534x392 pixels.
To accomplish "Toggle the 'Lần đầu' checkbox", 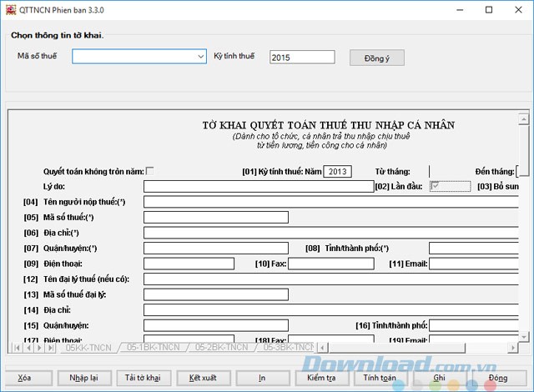I will tap(435, 186).
